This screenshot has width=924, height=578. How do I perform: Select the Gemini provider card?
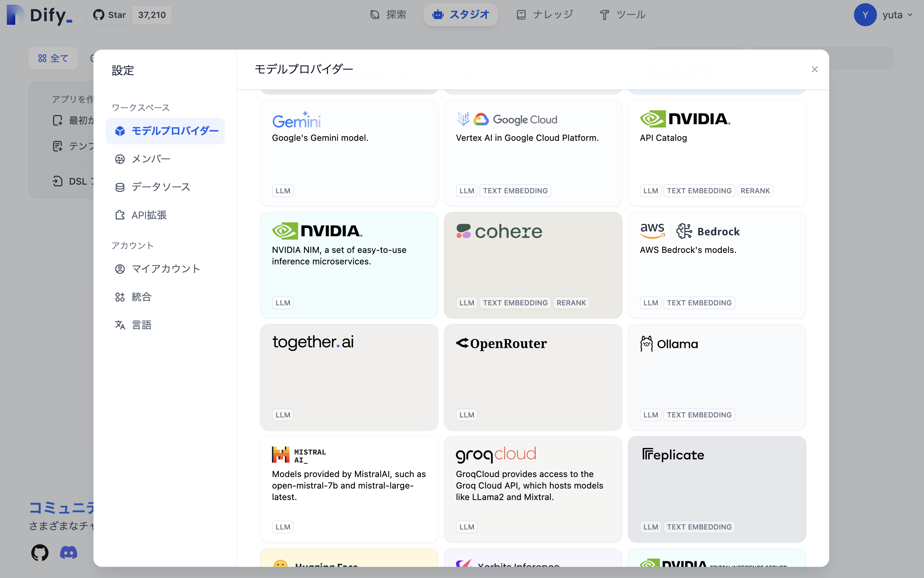point(348,153)
